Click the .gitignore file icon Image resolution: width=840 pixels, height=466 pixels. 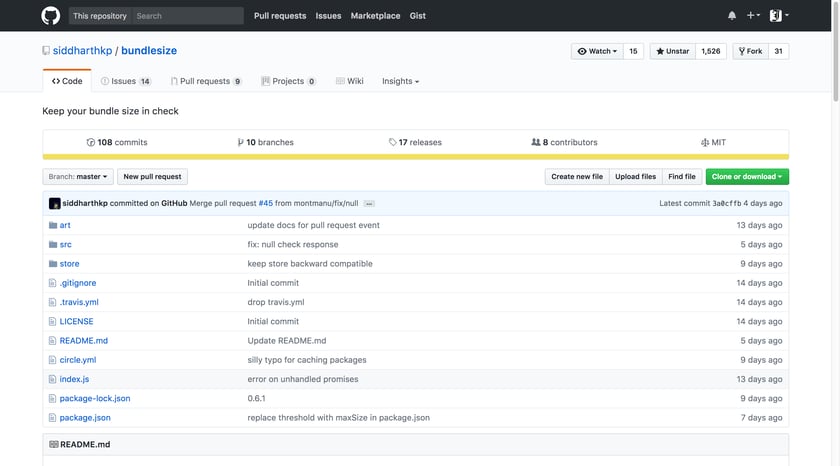point(52,283)
